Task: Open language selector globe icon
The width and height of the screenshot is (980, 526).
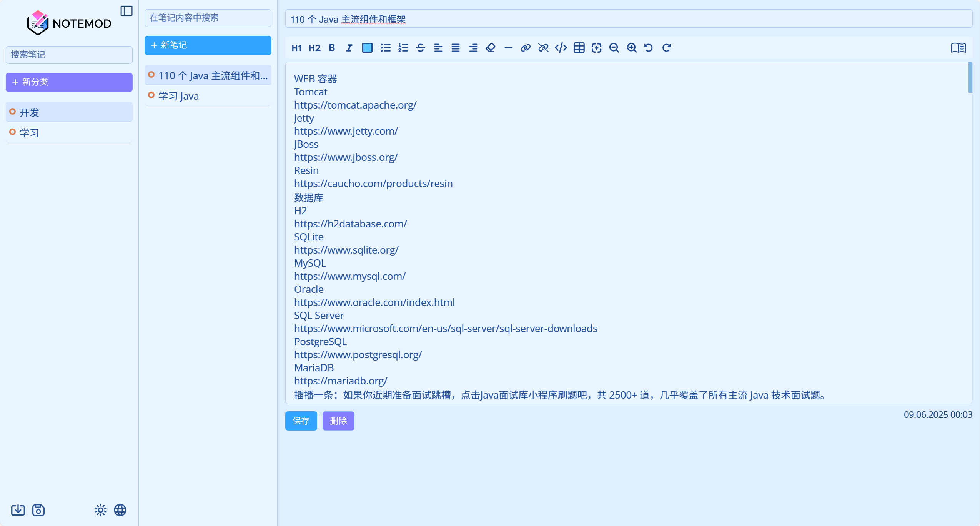Action: point(120,510)
